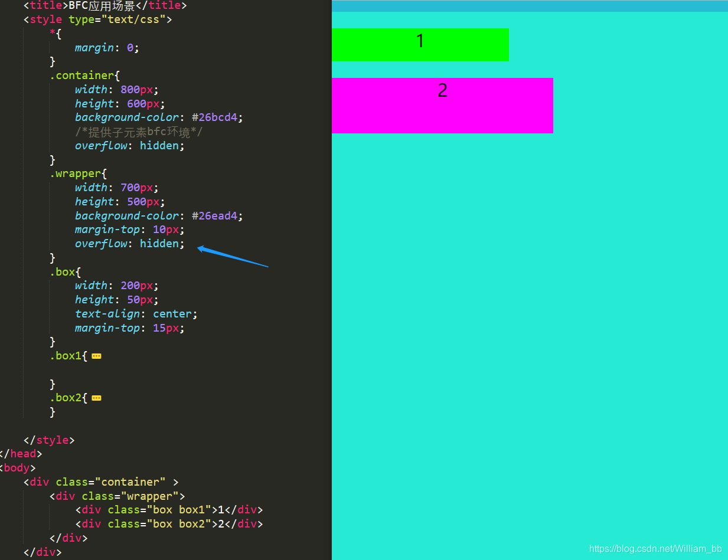The width and height of the screenshot is (728, 560).
Task: Click the div class="container" line
Action: pos(101,482)
